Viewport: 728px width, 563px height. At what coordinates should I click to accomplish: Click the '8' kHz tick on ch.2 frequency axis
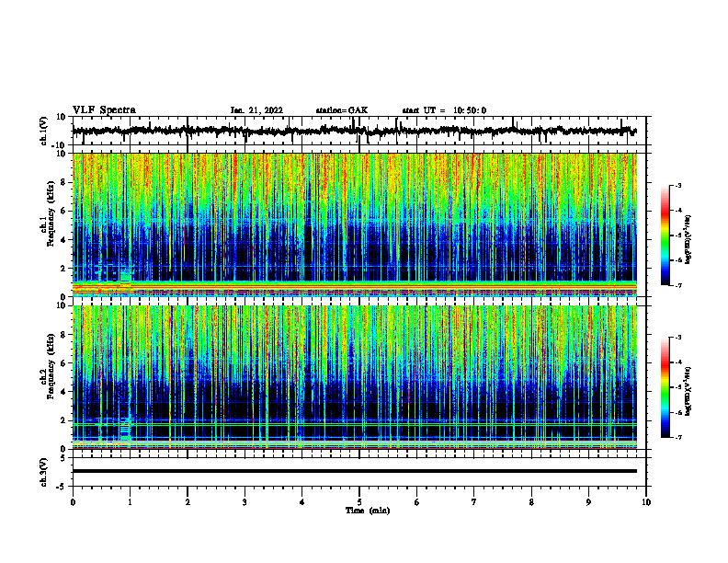pyautogui.click(x=64, y=335)
